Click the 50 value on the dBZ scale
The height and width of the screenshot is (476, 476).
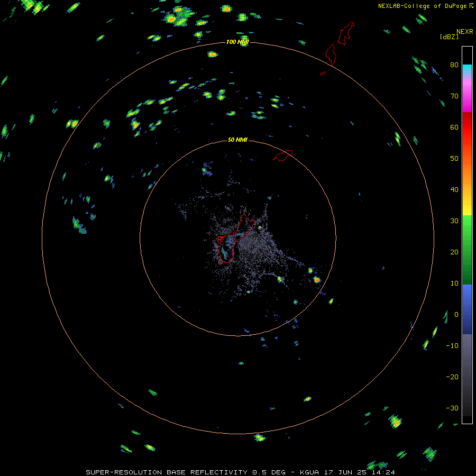click(x=454, y=159)
